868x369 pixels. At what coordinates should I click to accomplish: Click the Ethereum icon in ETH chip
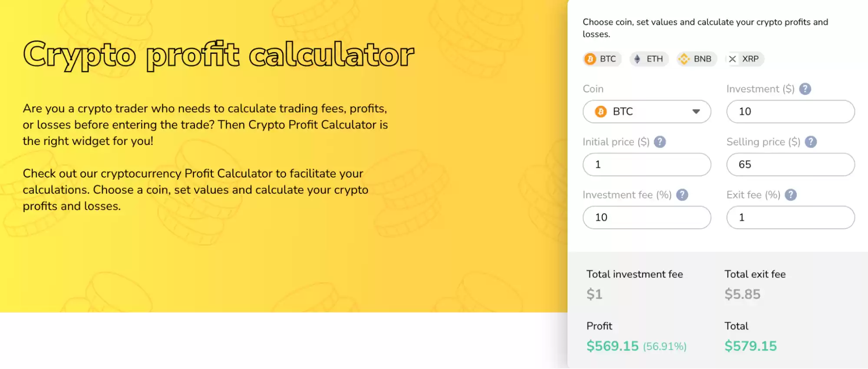[x=637, y=59]
